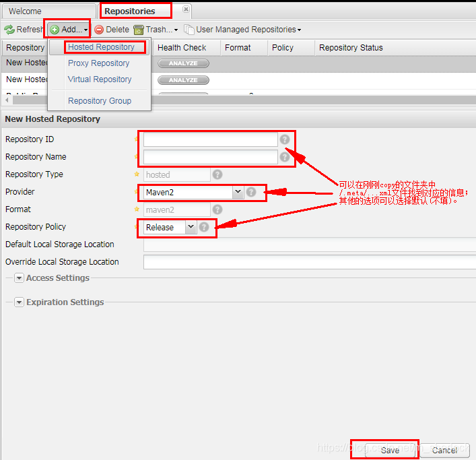Choose Proxy Repository from Add menu

(x=99, y=63)
